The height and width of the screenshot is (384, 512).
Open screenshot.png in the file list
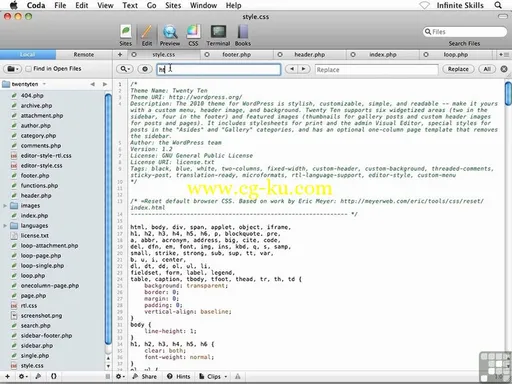click(41, 316)
